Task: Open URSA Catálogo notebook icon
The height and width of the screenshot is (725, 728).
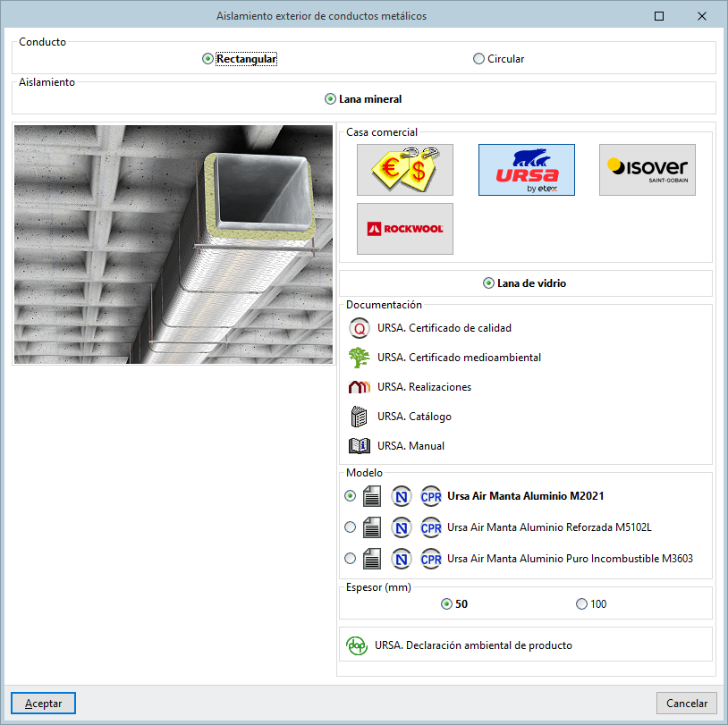Action: click(x=359, y=417)
